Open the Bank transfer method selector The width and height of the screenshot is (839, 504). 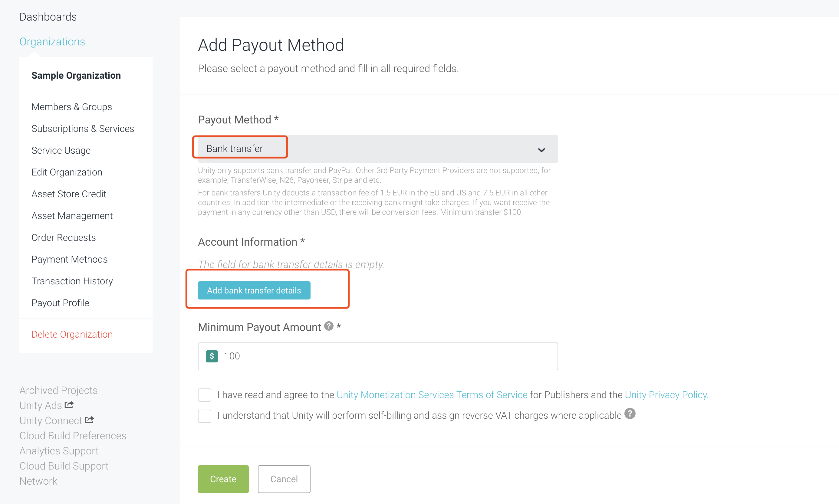coord(378,148)
